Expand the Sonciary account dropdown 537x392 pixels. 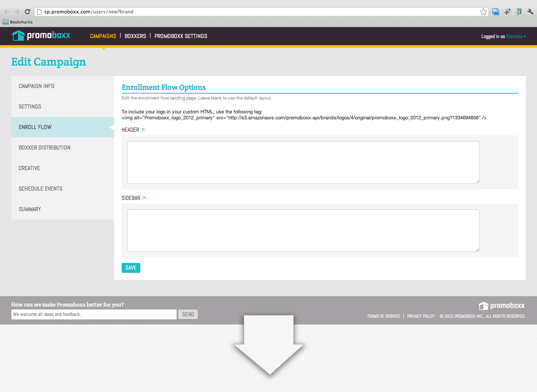pyautogui.click(x=516, y=36)
